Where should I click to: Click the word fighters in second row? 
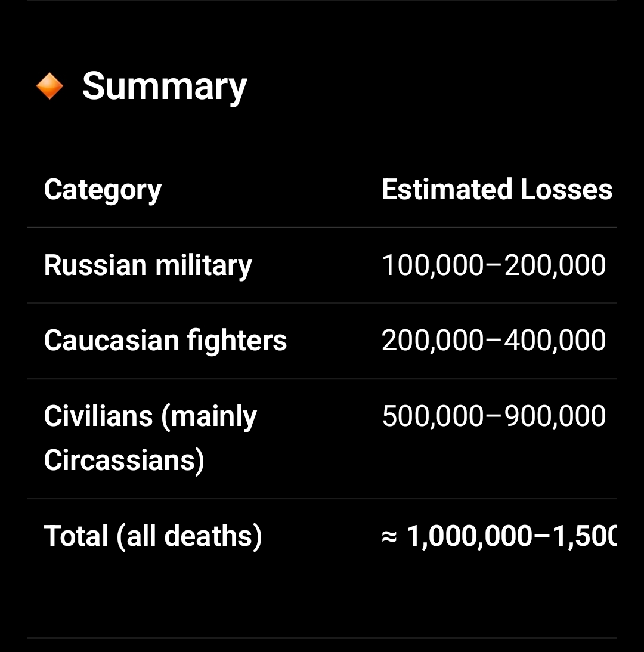coord(237,341)
